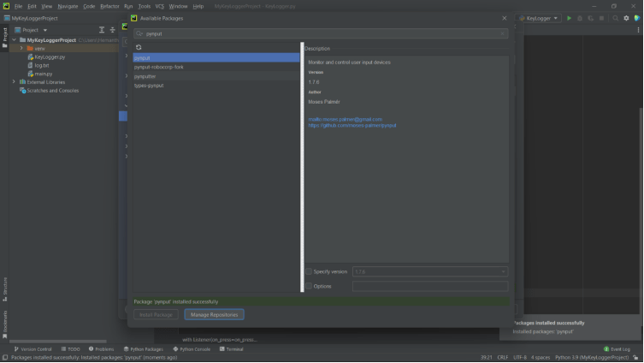Image resolution: width=644 pixels, height=363 pixels.
Task: Open the Help menu
Action: [198, 6]
